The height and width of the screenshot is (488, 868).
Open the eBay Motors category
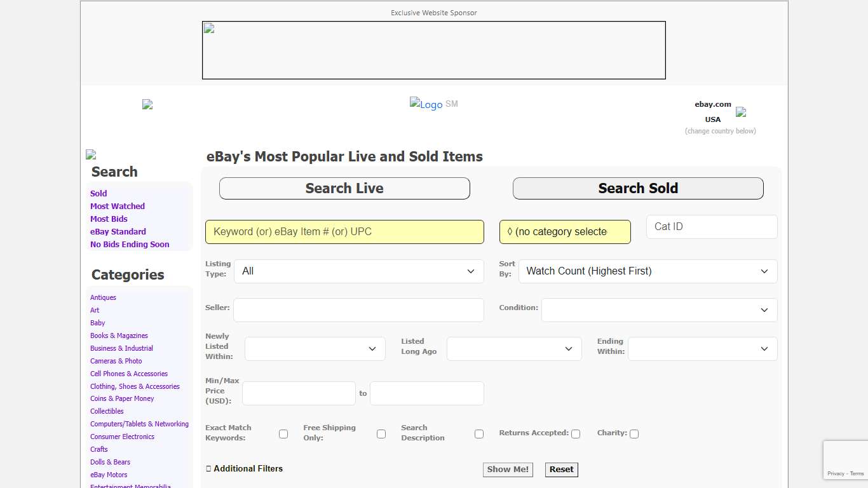point(108,475)
